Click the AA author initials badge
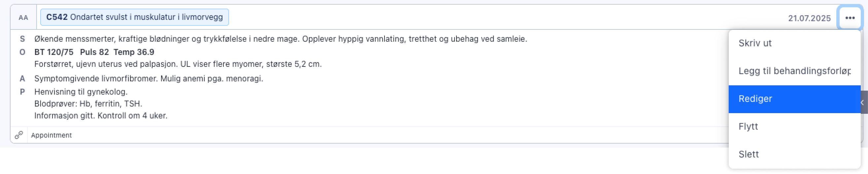 click(23, 18)
